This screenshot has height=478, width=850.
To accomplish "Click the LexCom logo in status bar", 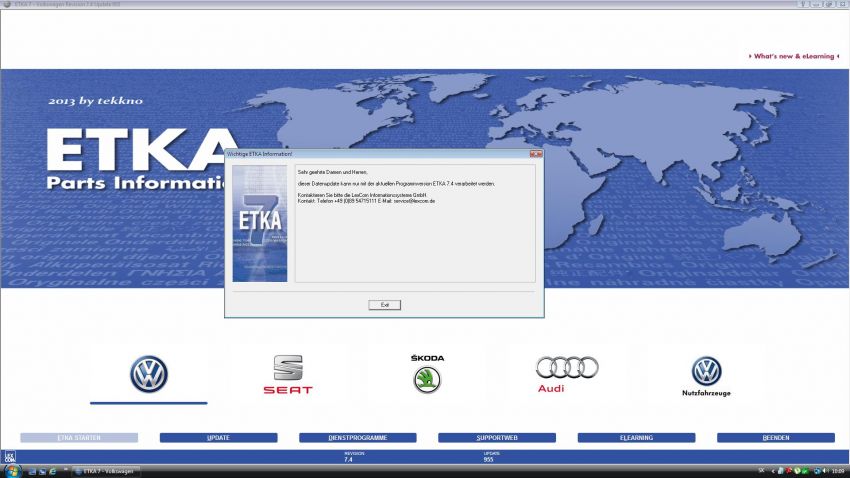I will pyautogui.click(x=10, y=456).
